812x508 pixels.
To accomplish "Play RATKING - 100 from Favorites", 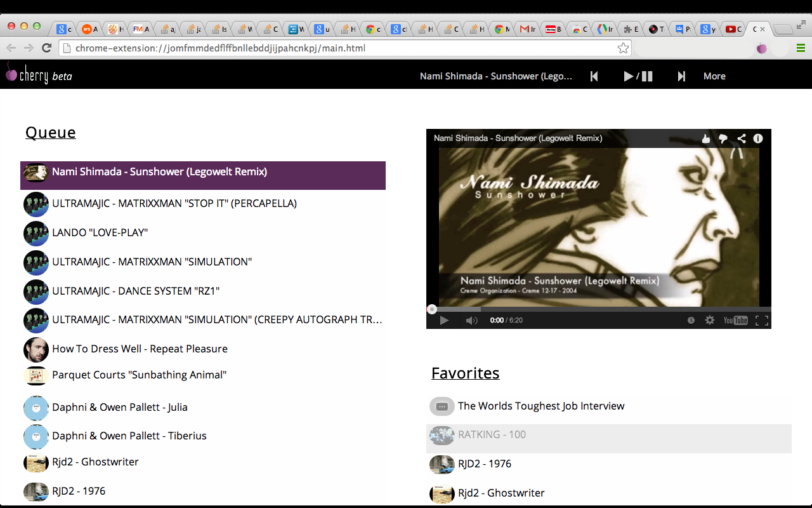I will click(x=609, y=439).
